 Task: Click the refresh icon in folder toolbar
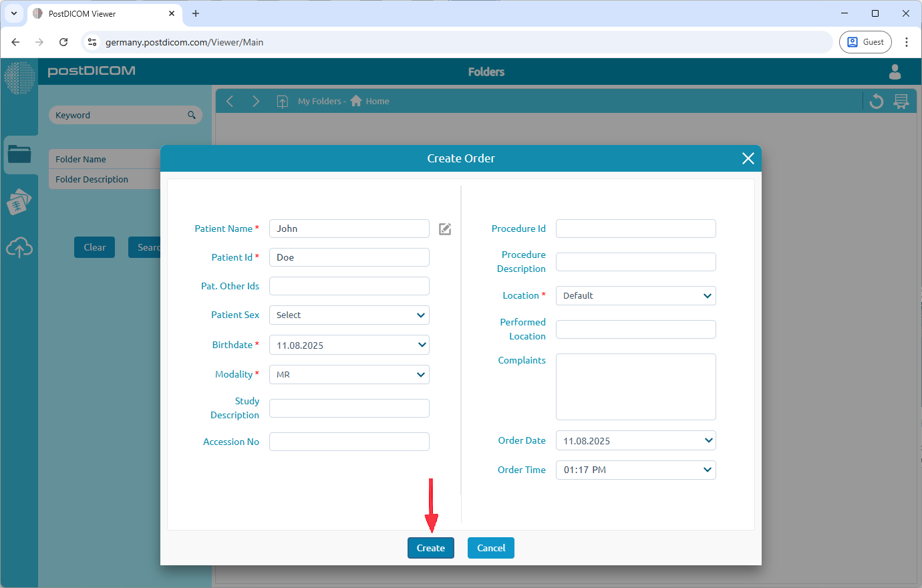[x=876, y=102]
